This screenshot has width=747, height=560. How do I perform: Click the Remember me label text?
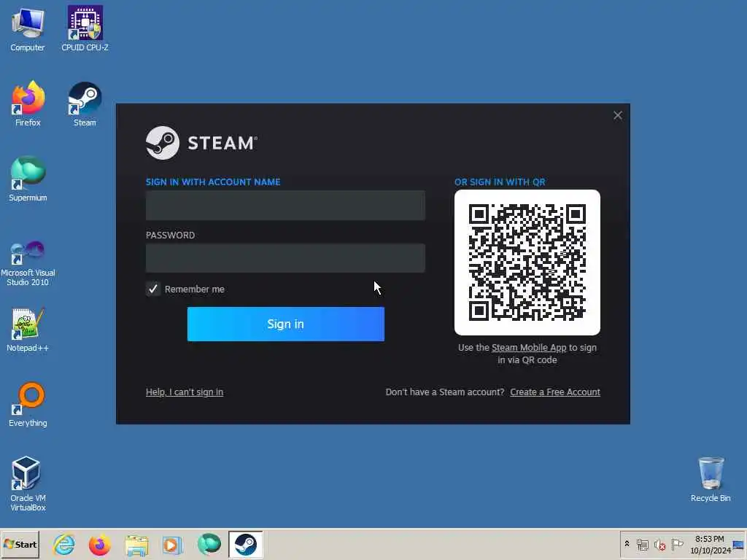point(194,289)
